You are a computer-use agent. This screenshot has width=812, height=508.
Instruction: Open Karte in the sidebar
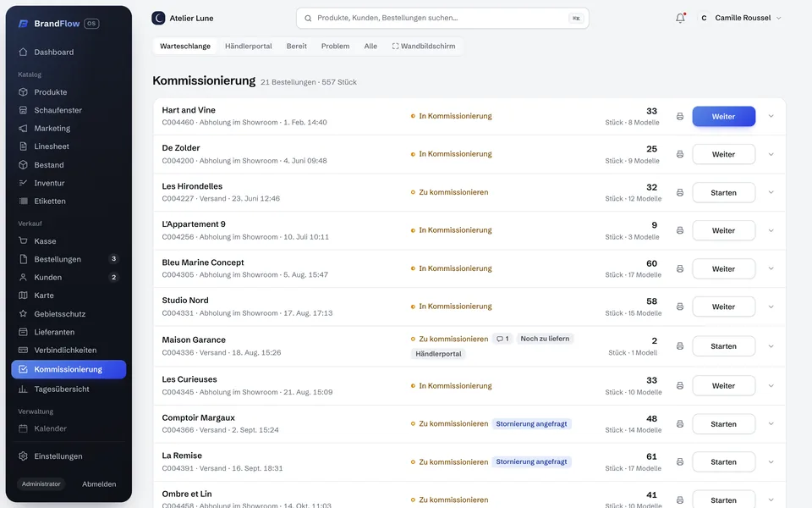click(69, 295)
